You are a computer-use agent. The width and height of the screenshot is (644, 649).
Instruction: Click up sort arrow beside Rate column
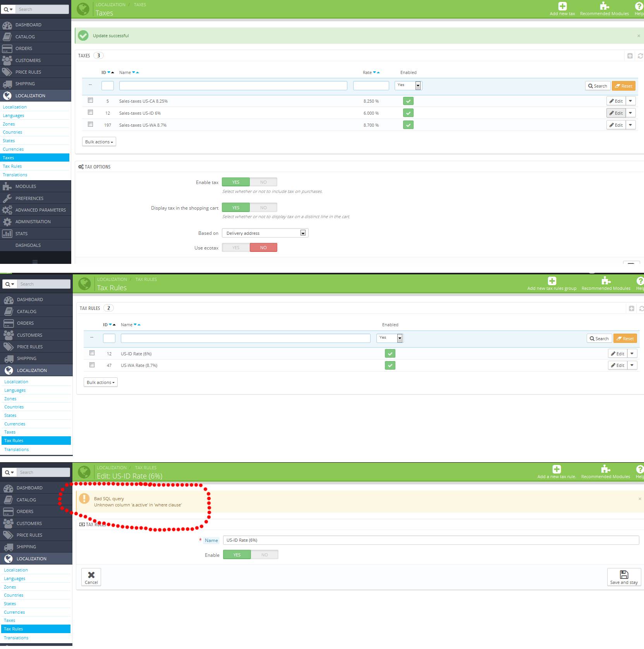point(378,72)
